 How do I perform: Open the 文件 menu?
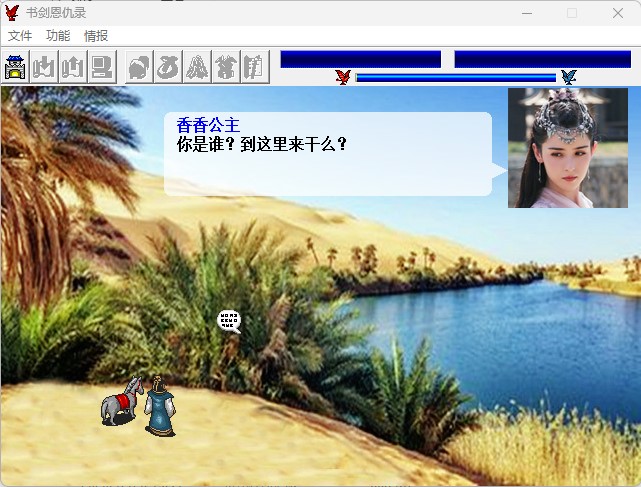[20, 36]
